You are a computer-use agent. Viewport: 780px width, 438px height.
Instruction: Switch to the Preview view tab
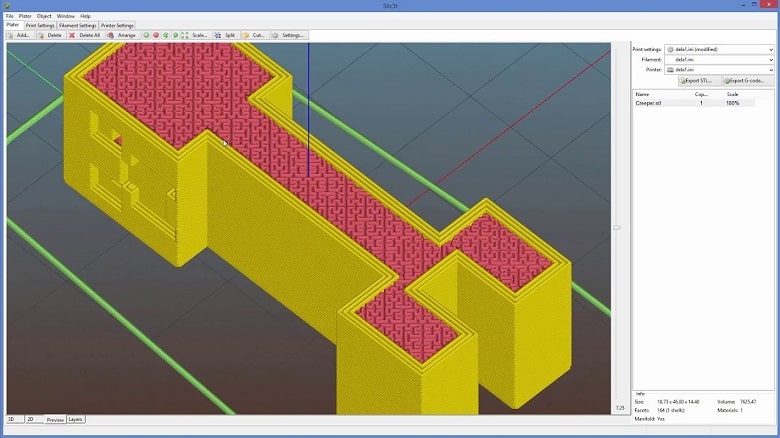[x=55, y=420]
